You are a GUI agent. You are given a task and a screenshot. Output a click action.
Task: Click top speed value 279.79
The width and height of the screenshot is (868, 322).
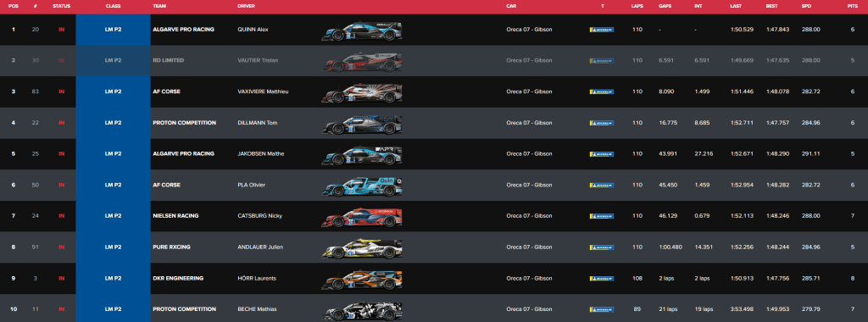click(x=811, y=309)
